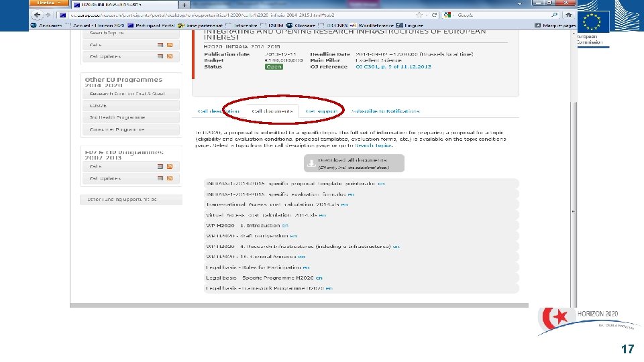This screenshot has width=644, height=362.
Task: Open the Linguee bookmark
Action: pos(409,25)
